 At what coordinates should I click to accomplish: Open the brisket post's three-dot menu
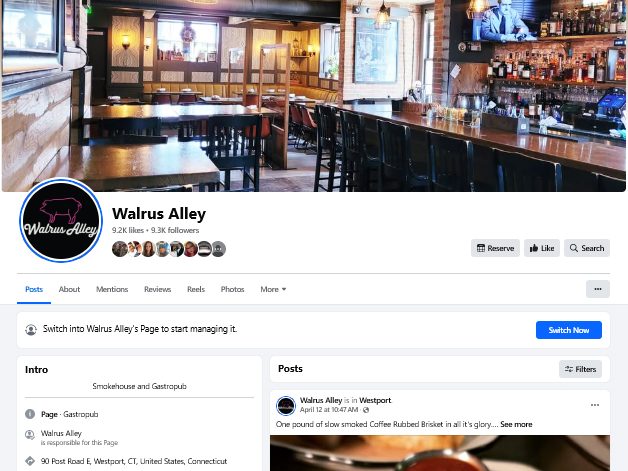(595, 405)
